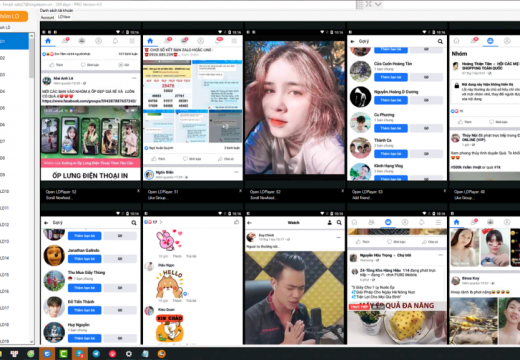The height and width of the screenshot is (360, 520).
Task: Click person icon in the Watch header
Action: [x=330, y=223]
